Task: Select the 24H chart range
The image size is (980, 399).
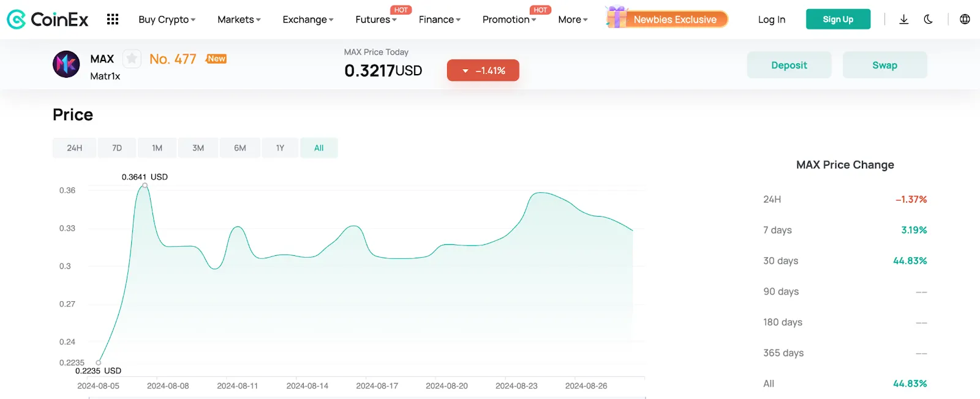Action: (75, 148)
